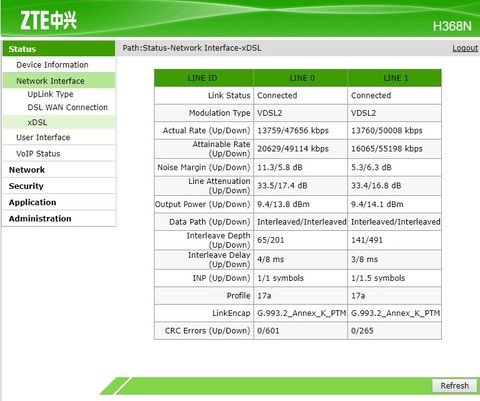
Task: Click the 9.4/13.8 dBm value
Action: 283,204
